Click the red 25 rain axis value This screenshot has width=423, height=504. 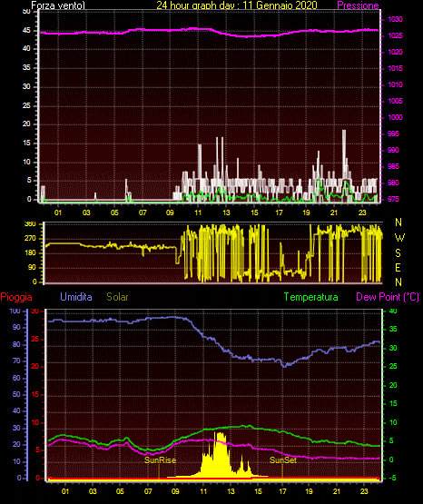tap(34, 339)
